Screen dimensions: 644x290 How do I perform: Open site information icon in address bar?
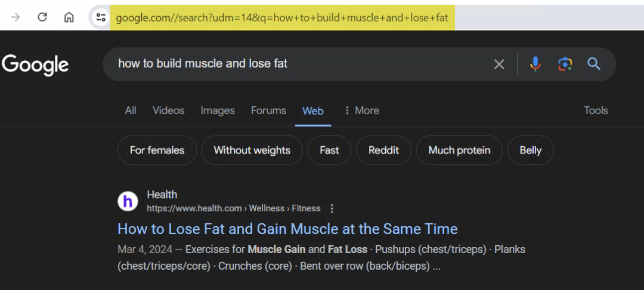point(101,17)
